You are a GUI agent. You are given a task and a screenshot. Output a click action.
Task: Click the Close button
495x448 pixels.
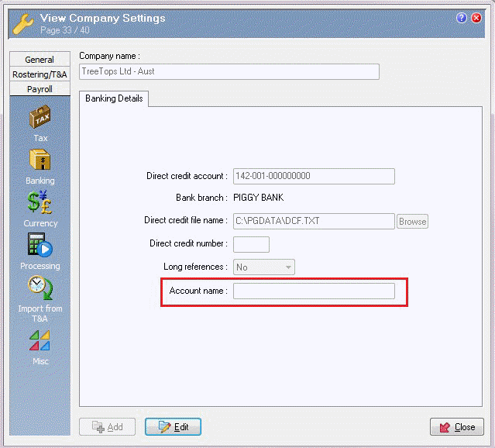457,427
